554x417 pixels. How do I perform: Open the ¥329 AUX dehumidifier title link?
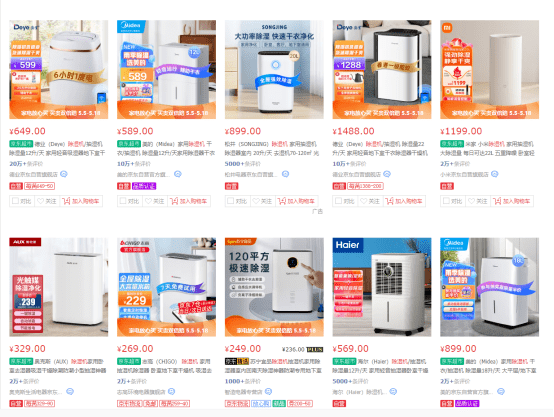point(58,366)
